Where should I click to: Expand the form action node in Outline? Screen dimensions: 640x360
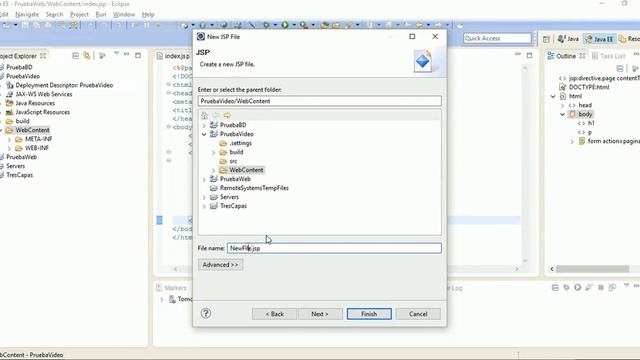coord(572,141)
